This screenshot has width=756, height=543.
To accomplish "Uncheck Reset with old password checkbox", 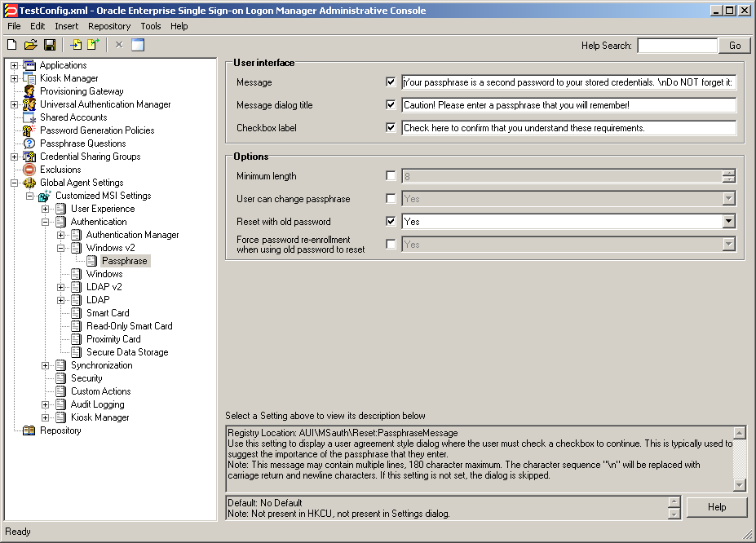I will click(x=391, y=221).
